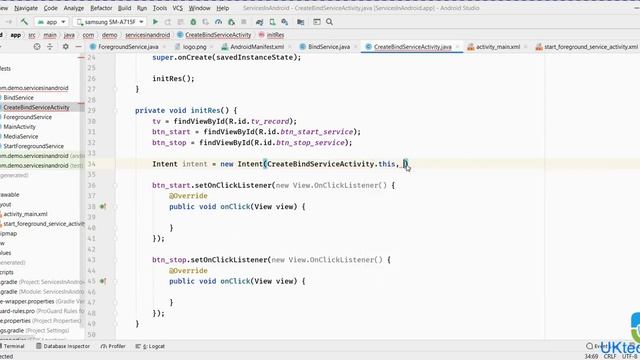The image size is (640, 360).
Task: Click fold marker on line 36
Action: [x=116, y=185]
